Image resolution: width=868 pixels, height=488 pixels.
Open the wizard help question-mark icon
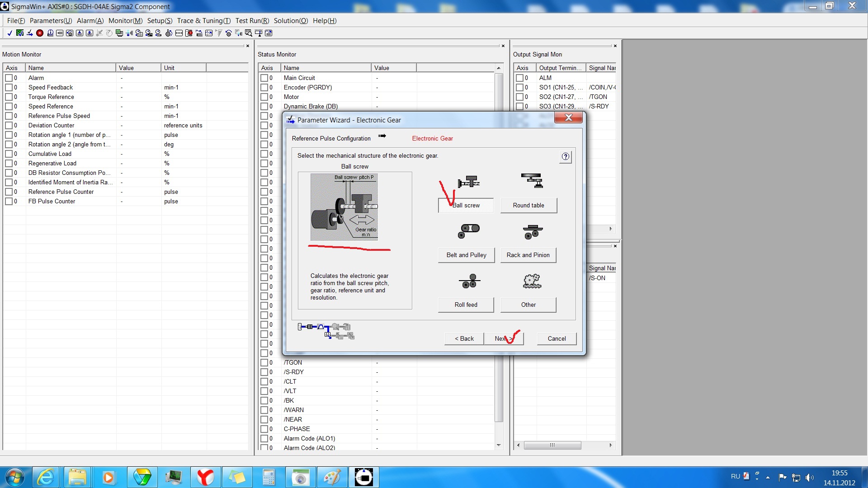click(x=565, y=157)
